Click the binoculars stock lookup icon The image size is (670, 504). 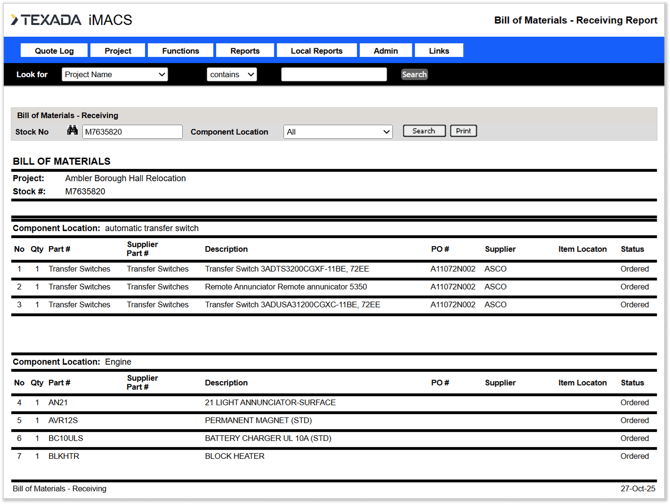72,131
